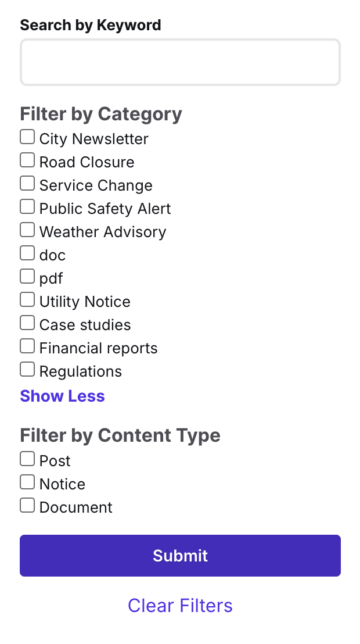360x644 pixels.
Task: Enable the Post content type filter
Action: click(x=27, y=459)
